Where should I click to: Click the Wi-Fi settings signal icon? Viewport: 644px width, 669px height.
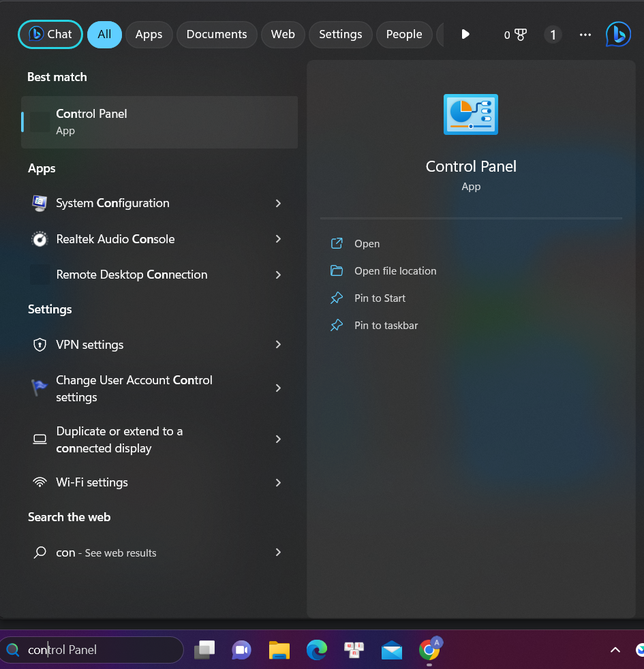(40, 482)
